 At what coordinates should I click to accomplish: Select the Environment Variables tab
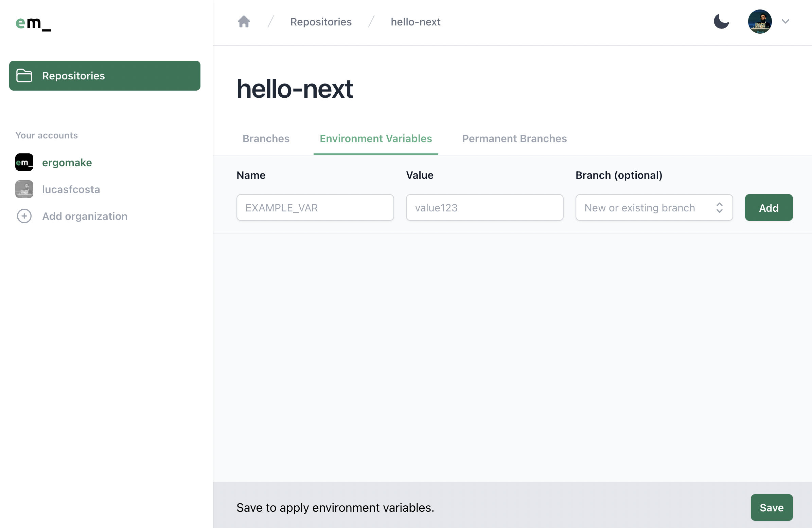tap(376, 139)
